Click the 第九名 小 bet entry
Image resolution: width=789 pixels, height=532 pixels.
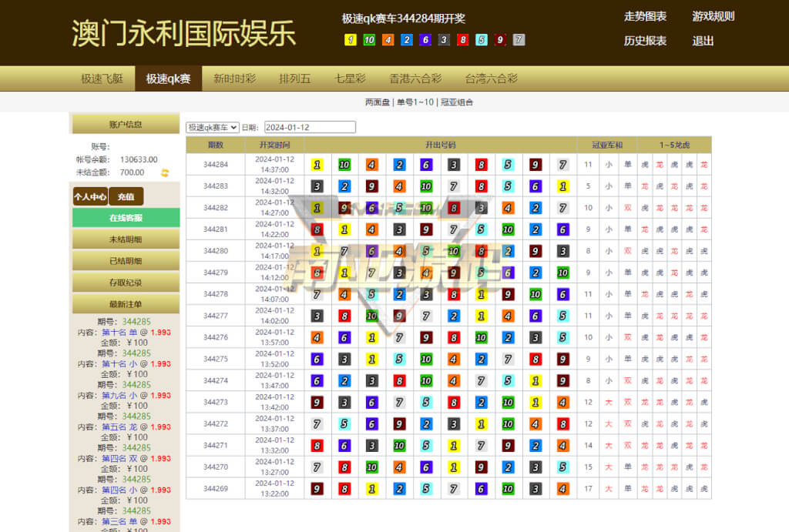click(119, 395)
